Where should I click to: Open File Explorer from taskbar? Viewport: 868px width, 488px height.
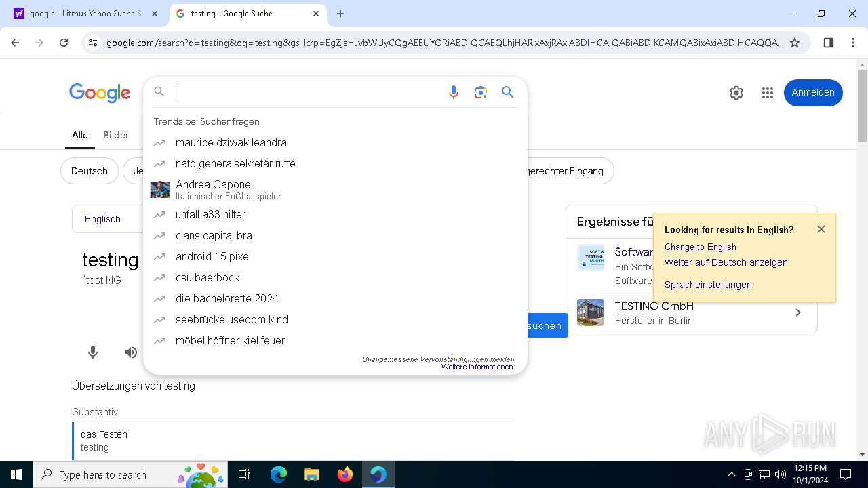pyautogui.click(x=312, y=474)
